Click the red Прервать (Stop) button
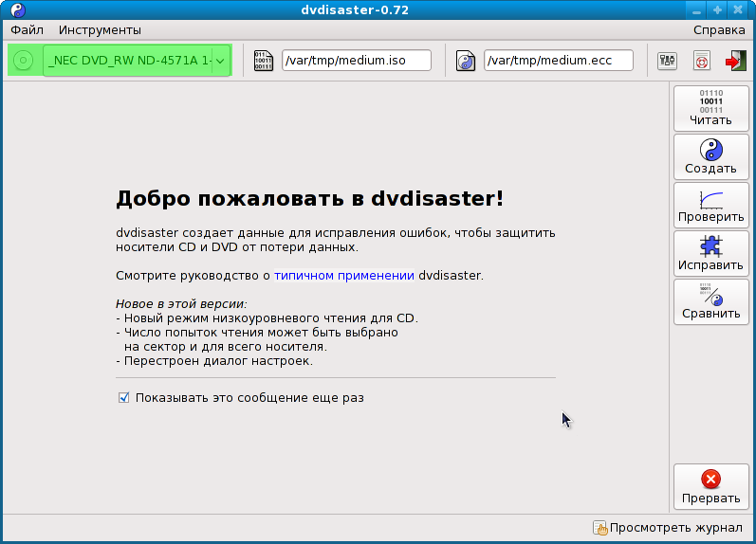This screenshot has height=544, width=756. click(x=710, y=486)
